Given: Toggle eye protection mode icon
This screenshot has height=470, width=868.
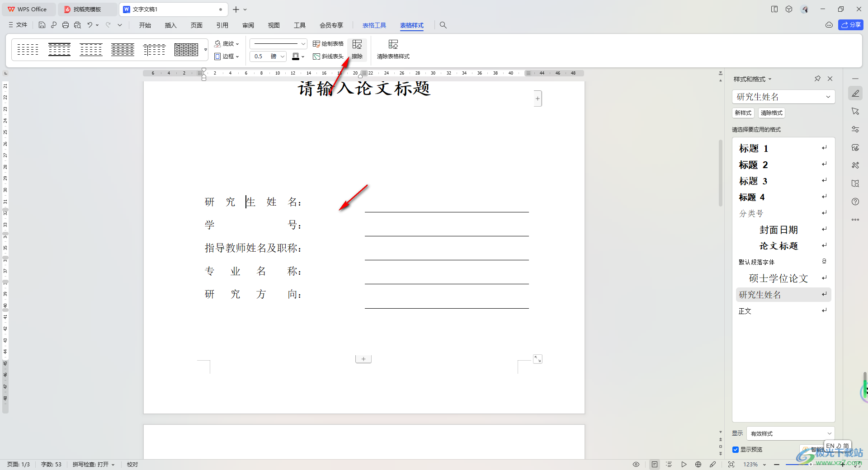Looking at the screenshot, I should pyautogui.click(x=636, y=464).
